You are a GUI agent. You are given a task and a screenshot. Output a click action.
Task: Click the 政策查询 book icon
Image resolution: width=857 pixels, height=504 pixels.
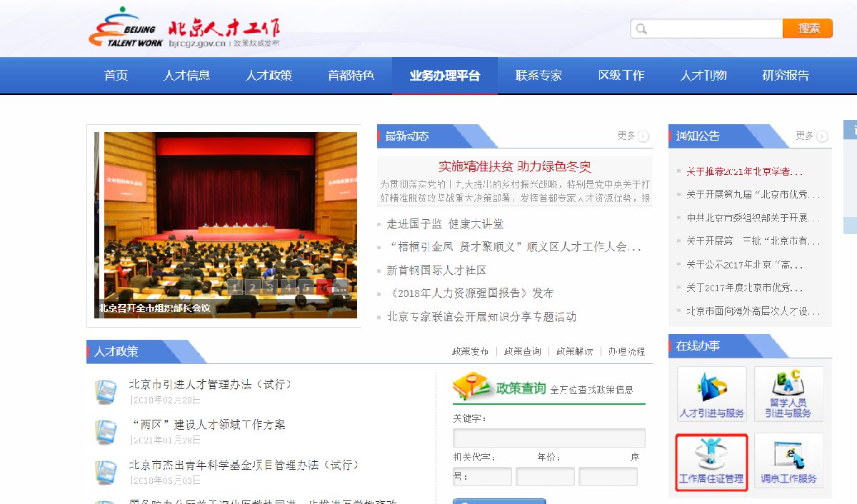473,386
